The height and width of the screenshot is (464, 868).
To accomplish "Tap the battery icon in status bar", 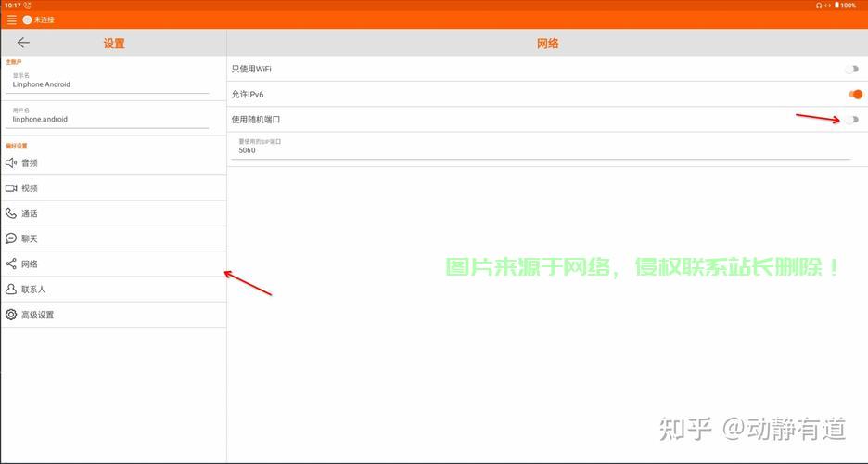I will [836, 5].
